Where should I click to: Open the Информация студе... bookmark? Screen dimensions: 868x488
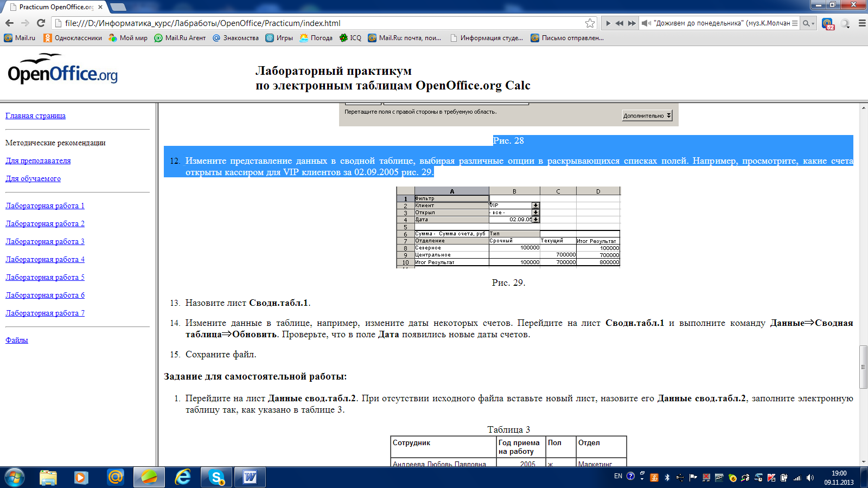487,38
